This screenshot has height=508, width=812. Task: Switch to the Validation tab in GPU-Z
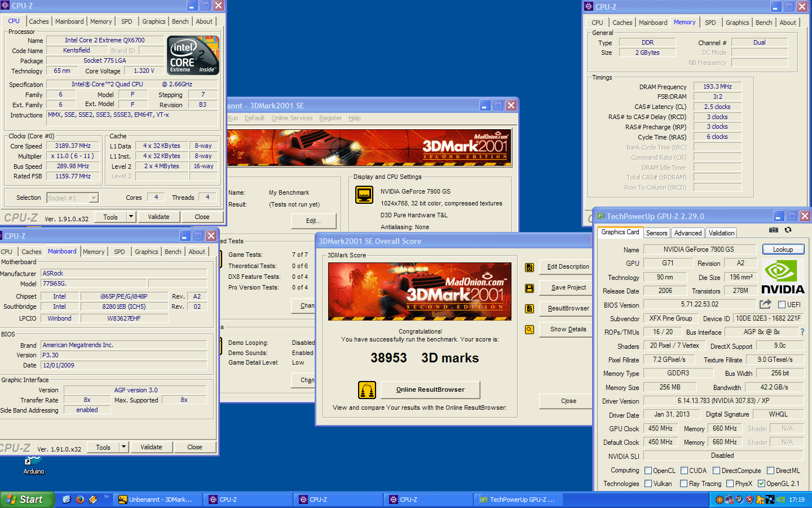point(722,233)
